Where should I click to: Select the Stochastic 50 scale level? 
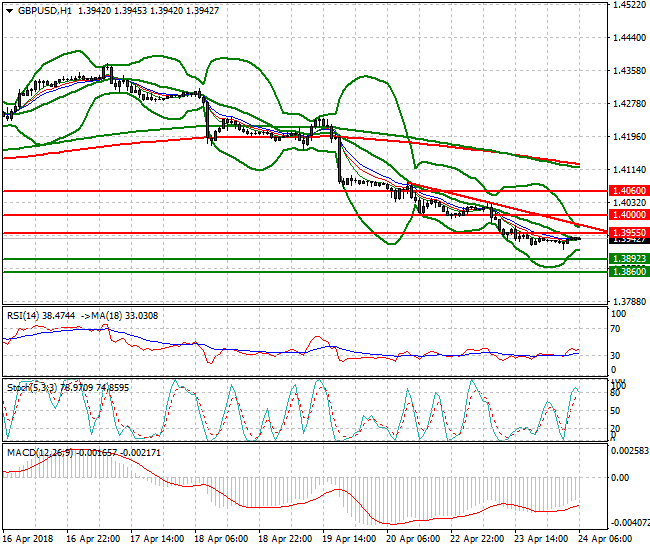pos(616,411)
